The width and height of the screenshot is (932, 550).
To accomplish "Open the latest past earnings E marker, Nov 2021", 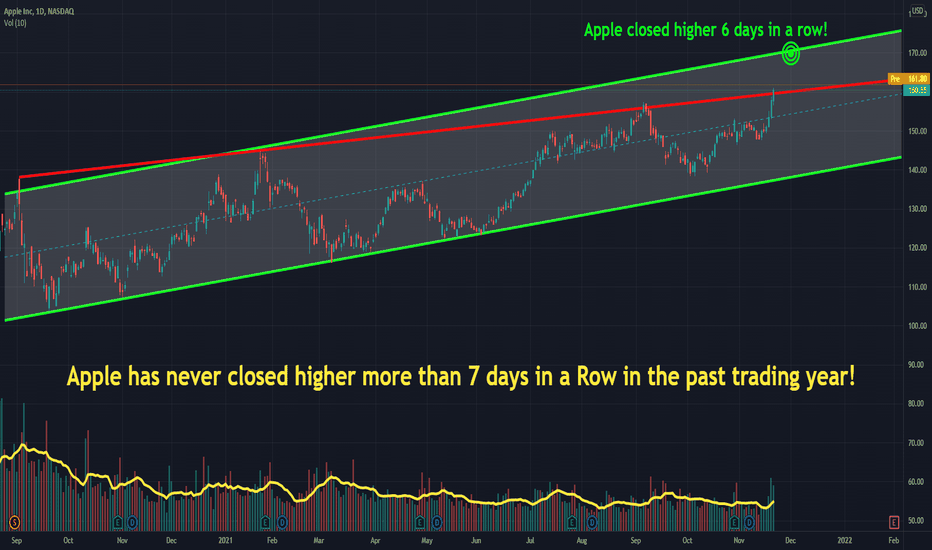I will pyautogui.click(x=734, y=523).
